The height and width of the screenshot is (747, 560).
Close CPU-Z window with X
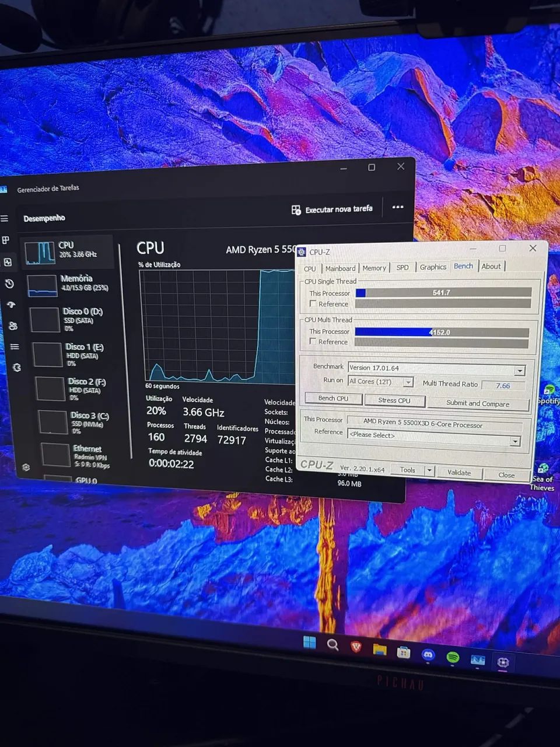tap(533, 248)
